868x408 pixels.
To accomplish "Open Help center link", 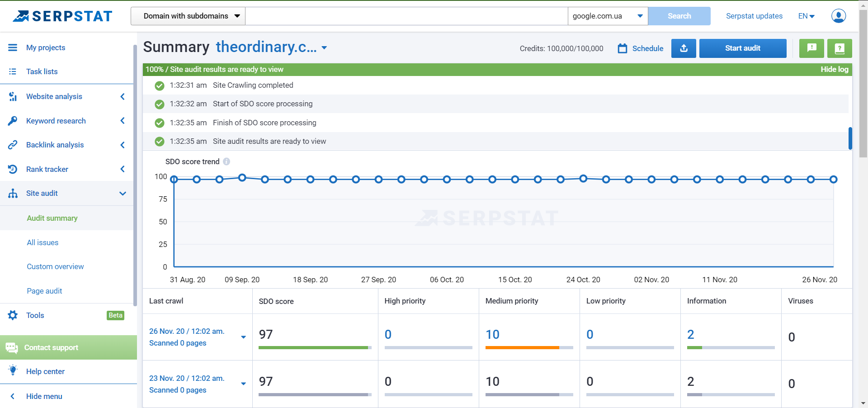I will 45,371.
